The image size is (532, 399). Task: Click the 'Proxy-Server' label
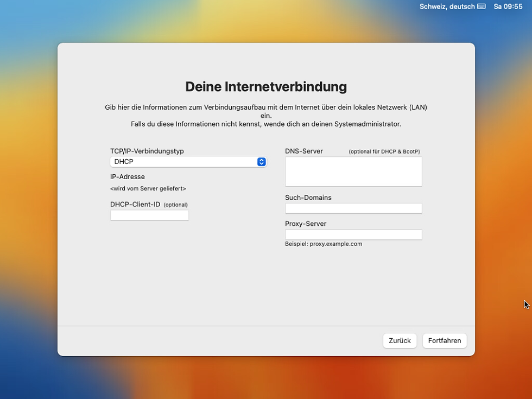[305, 224]
